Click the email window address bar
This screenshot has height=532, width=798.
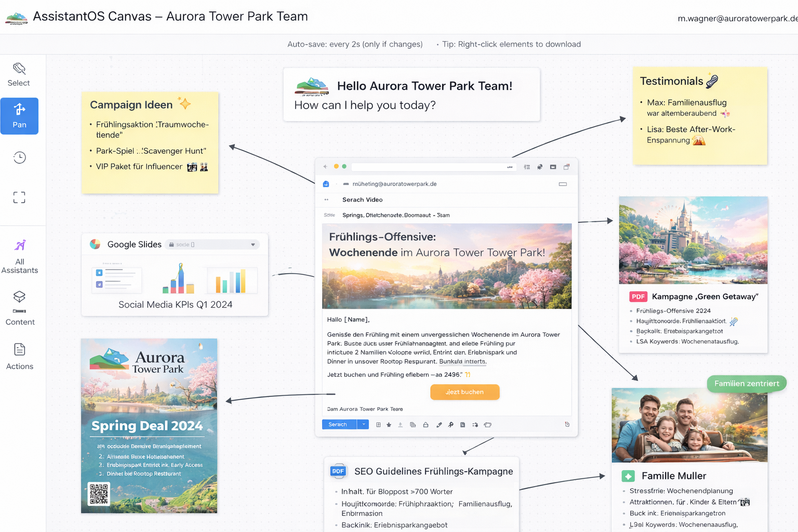[x=433, y=167]
